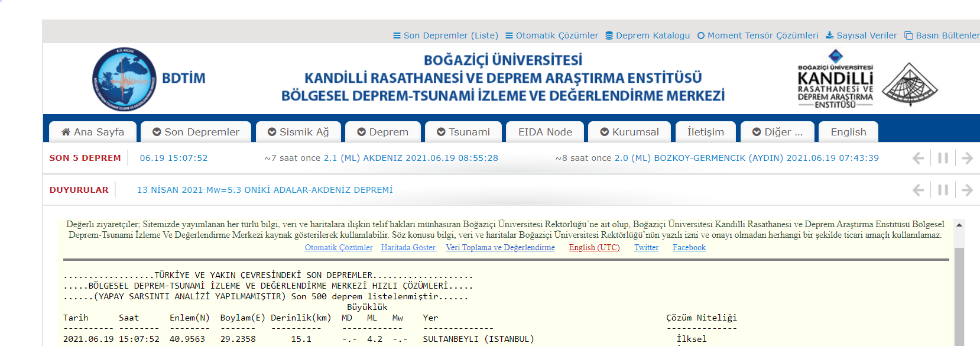The image size is (980, 346).
Task: Open Veri Toplama ve Değerlendirme link
Action: click(x=500, y=248)
